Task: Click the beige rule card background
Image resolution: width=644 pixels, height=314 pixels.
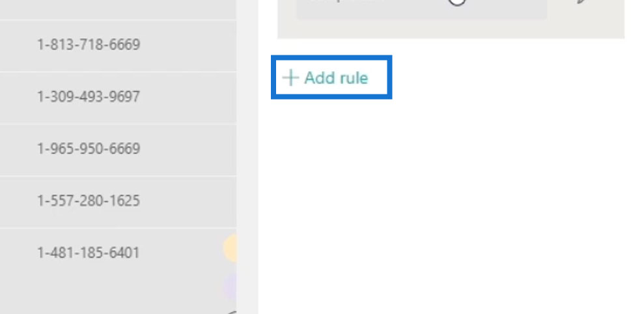Action: (x=451, y=29)
